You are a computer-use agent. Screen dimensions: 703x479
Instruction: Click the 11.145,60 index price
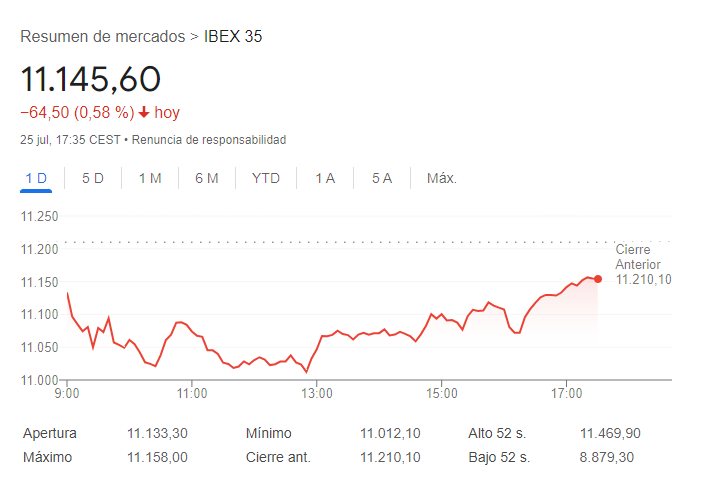coord(90,79)
